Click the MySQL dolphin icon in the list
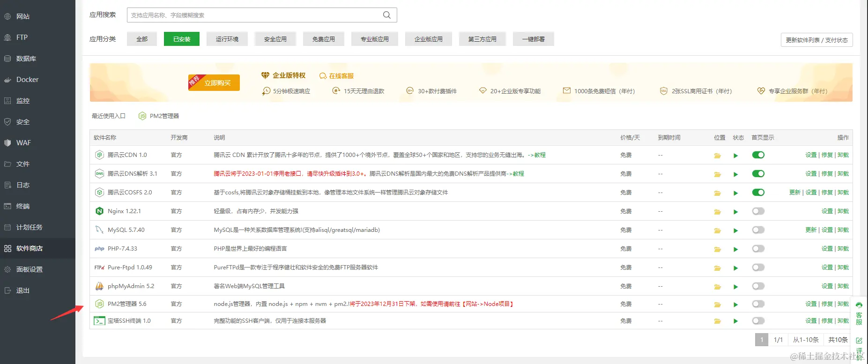 click(x=99, y=230)
